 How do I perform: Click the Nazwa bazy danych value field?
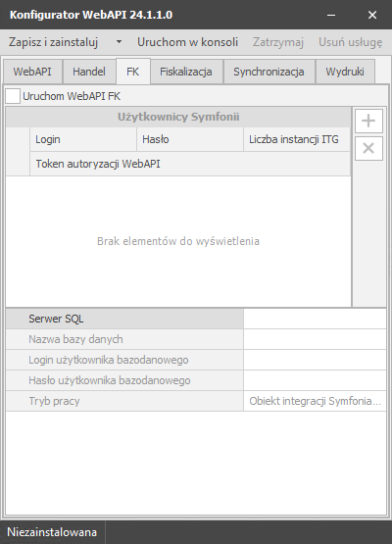coord(315,339)
